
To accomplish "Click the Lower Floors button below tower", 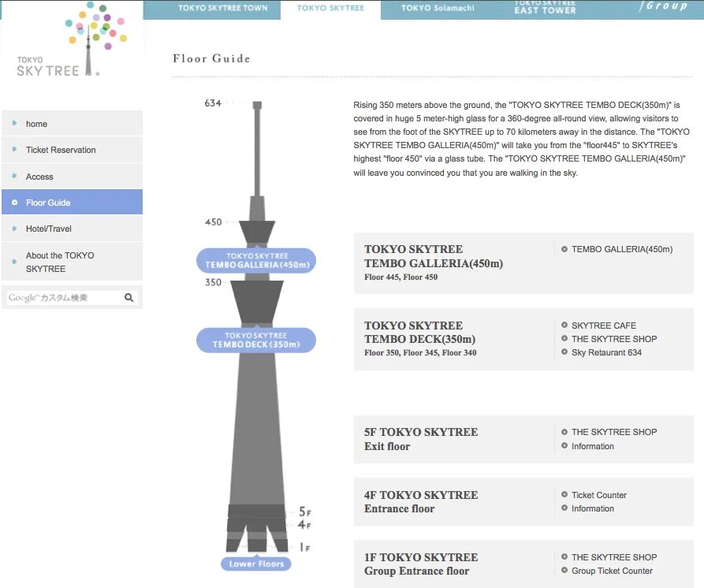I will tap(256, 564).
